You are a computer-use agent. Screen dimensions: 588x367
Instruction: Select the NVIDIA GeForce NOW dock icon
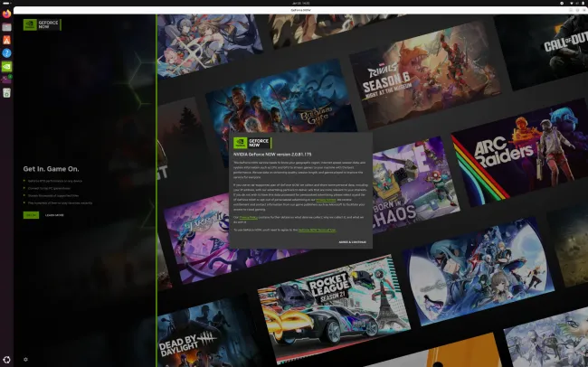tap(6, 66)
